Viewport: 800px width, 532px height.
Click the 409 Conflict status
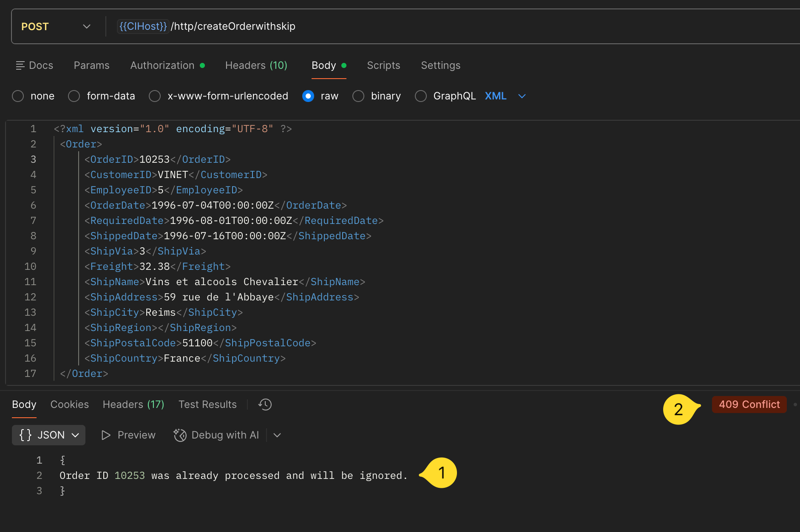pyautogui.click(x=749, y=404)
